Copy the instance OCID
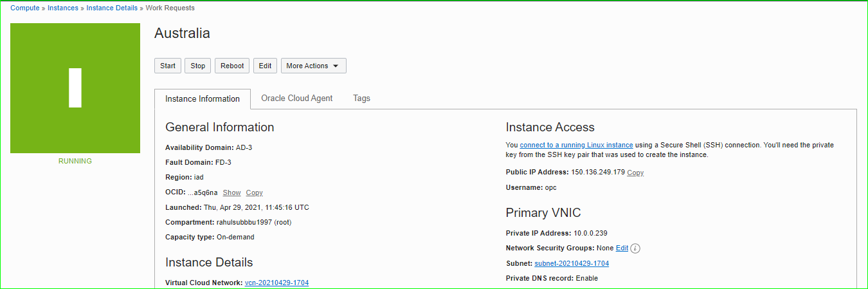 point(254,193)
